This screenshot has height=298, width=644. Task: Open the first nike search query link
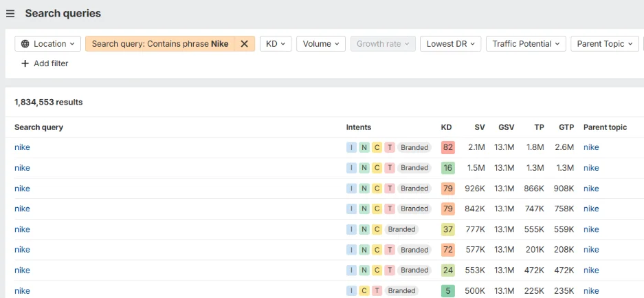point(22,147)
